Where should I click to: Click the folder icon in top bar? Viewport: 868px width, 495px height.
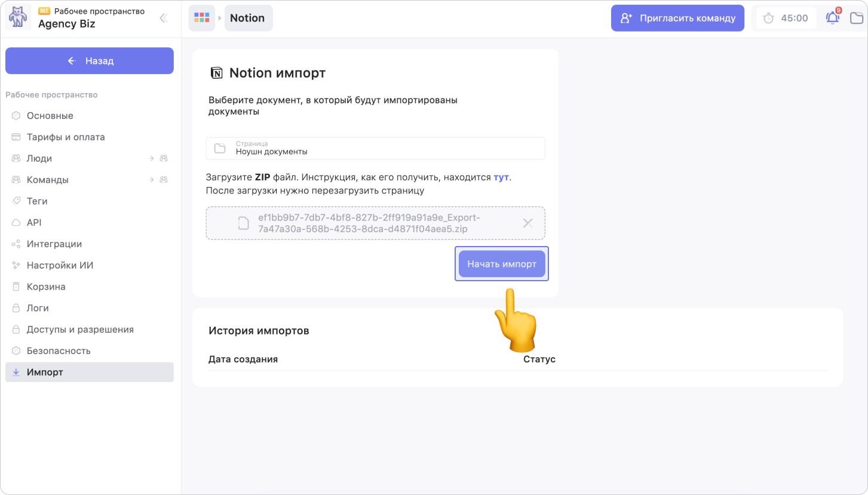pyautogui.click(x=856, y=18)
